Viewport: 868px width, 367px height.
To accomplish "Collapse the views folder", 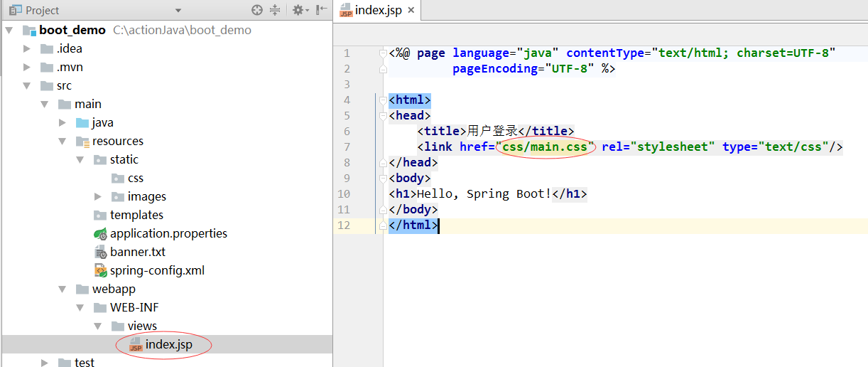I will coord(98,326).
